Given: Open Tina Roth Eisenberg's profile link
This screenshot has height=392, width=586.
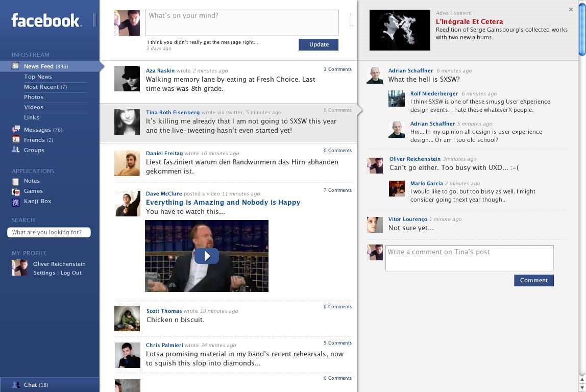Looking at the screenshot, I should point(173,112).
